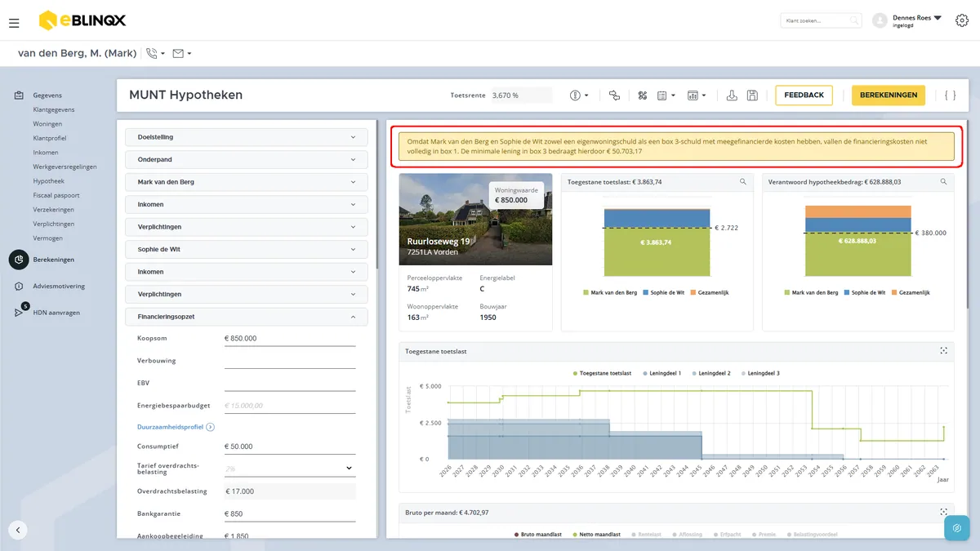Image resolution: width=980 pixels, height=551 pixels.
Task: Collapse the sidebar with the arrow button
Action: click(x=18, y=530)
